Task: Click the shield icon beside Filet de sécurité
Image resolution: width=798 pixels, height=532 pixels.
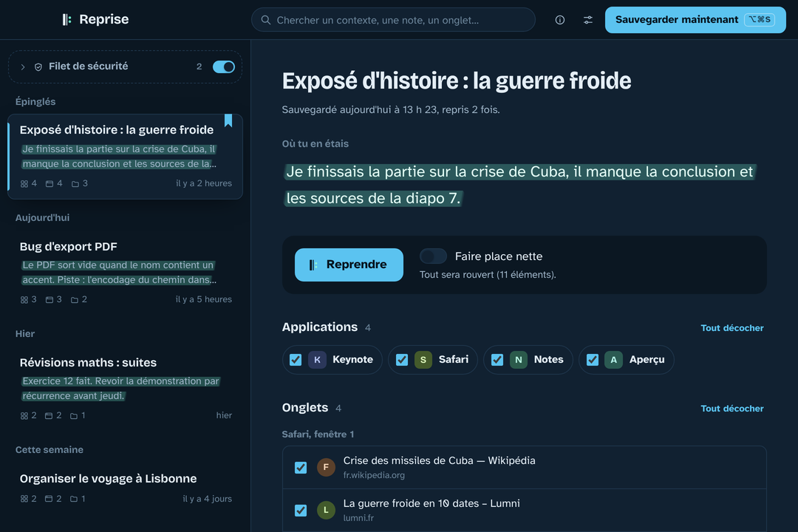Action: (x=38, y=66)
